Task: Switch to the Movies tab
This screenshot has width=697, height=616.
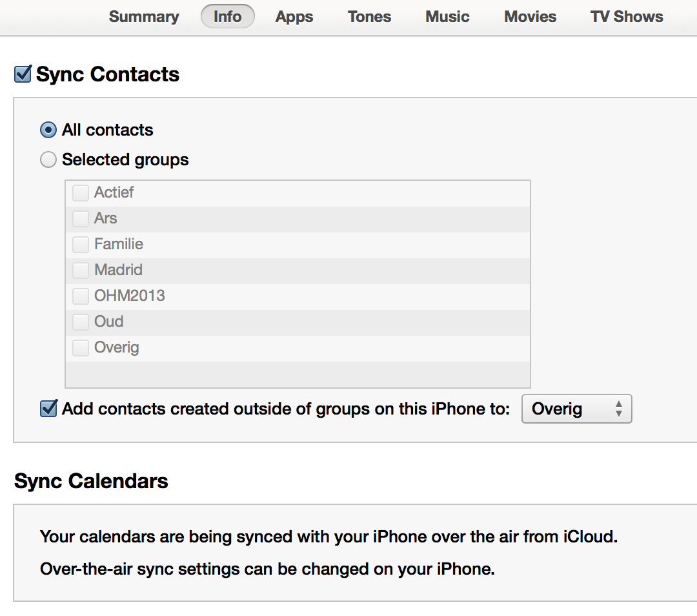Action: [x=530, y=16]
